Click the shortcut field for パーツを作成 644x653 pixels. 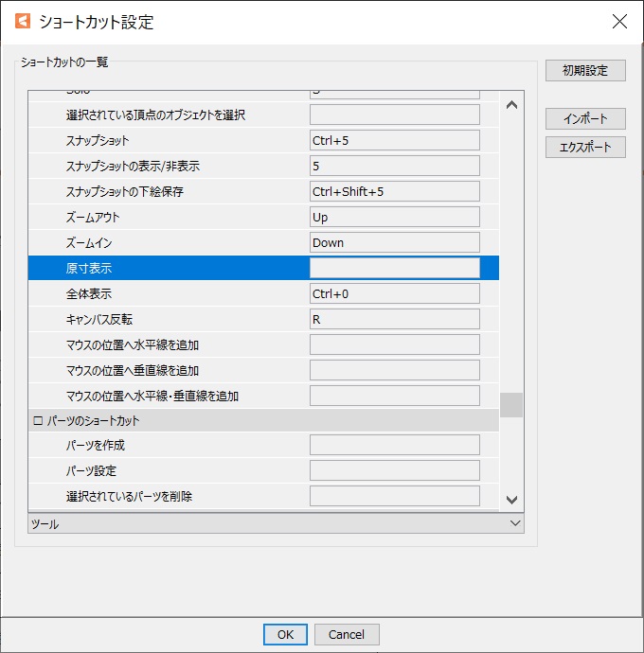click(x=394, y=445)
